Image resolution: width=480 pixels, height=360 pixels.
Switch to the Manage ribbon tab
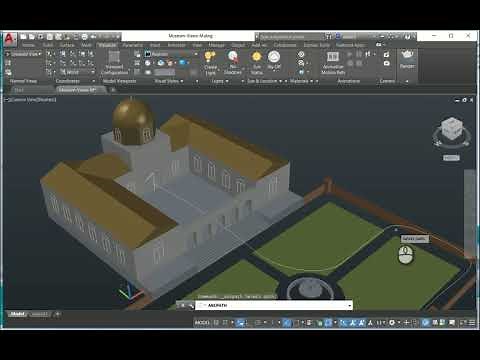(x=216, y=45)
